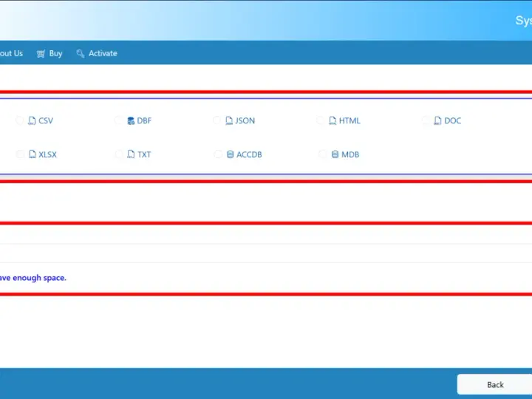
Task: Click the TXT format label
Action: 144,154
